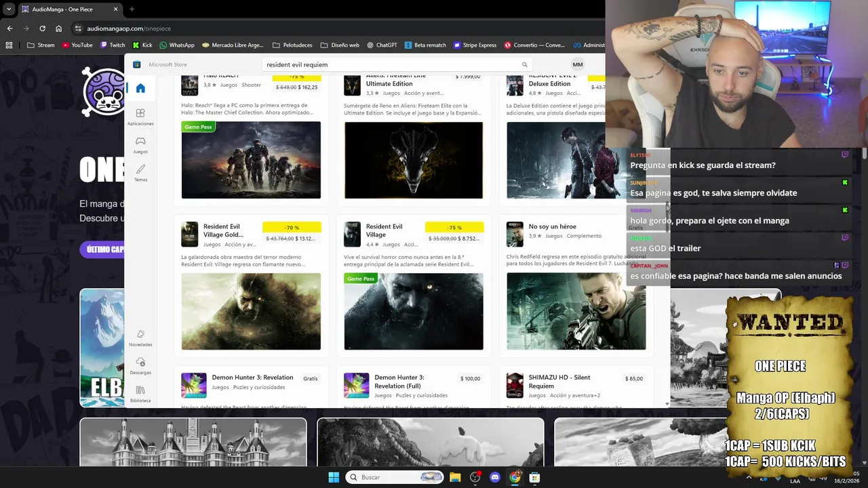The height and width of the screenshot is (488, 868).
Task: Open SHIMAZU HD - Silent Requiem listing
Action: click(559, 382)
